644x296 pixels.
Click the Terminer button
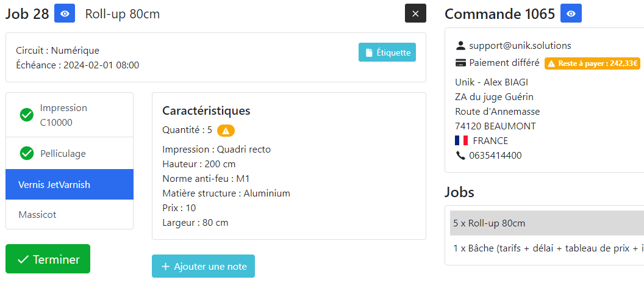pos(48,259)
